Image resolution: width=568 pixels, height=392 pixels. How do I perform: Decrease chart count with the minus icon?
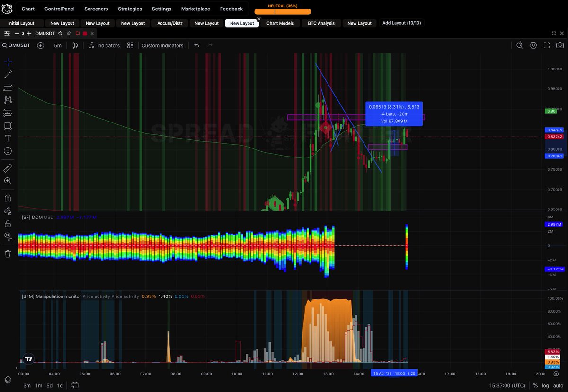tap(17, 34)
